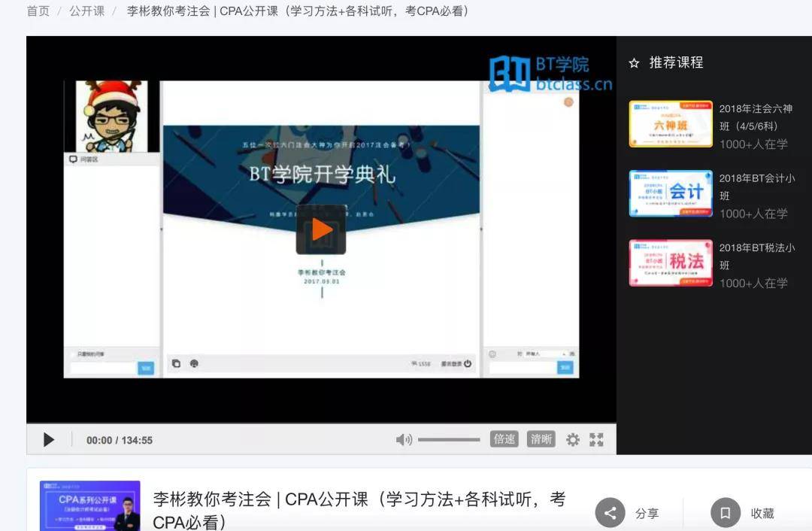Screen dimensions: 812x531
Task: Click the orange dot icon at slide corner
Action: pyautogui.click(x=568, y=102)
